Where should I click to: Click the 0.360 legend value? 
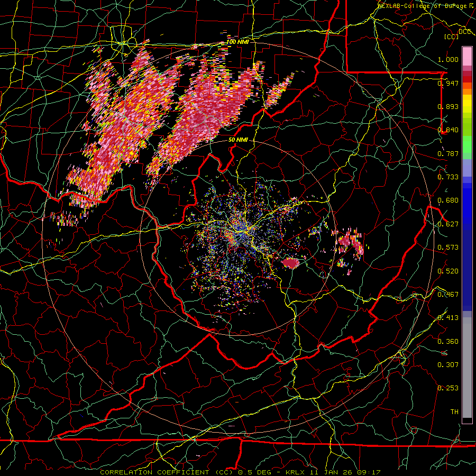pos(448,341)
